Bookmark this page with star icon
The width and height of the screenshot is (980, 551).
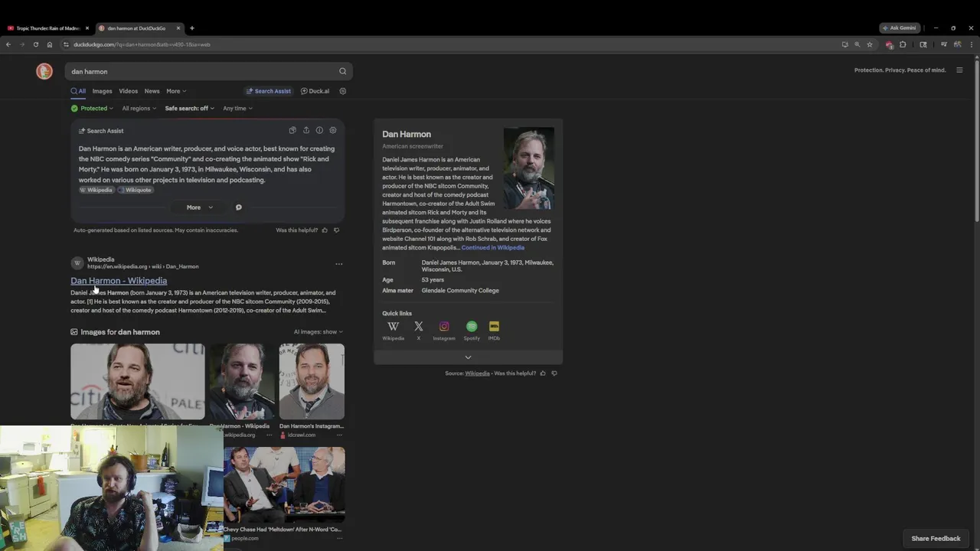click(x=869, y=44)
